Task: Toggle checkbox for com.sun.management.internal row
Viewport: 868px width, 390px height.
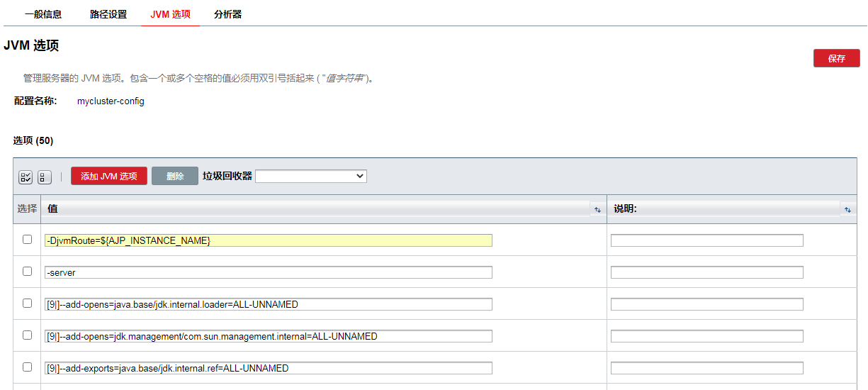Action: [27, 335]
